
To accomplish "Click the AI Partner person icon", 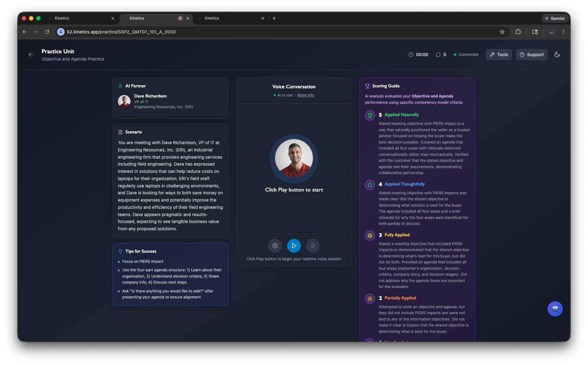I will (120, 86).
